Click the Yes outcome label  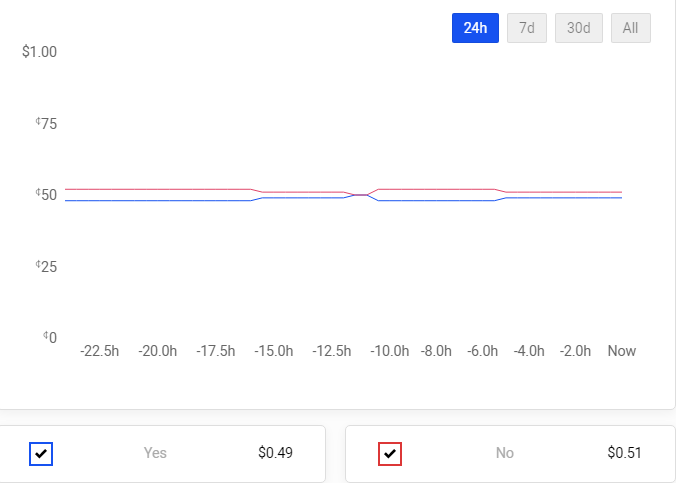155,453
